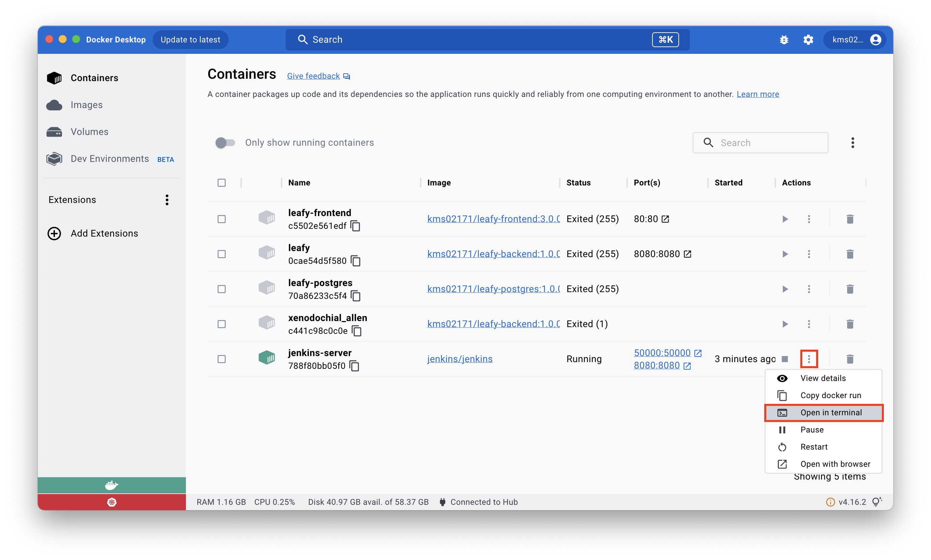
Task: Click the containers Search field
Action: 767,143
